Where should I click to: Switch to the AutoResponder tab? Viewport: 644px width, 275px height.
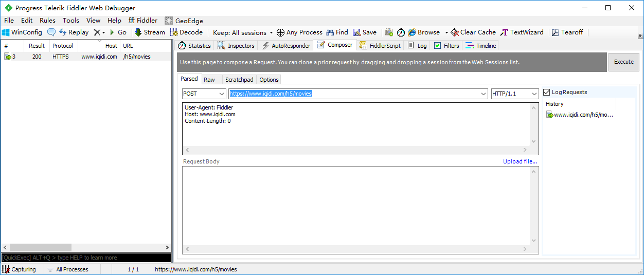[286, 46]
